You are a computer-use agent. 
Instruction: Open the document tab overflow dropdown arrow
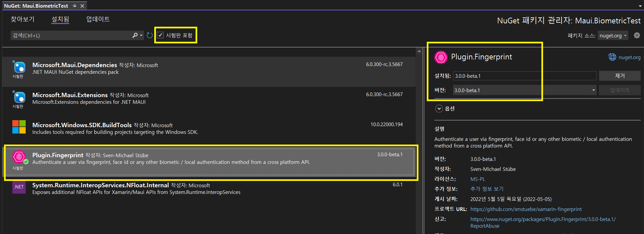tap(640, 6)
